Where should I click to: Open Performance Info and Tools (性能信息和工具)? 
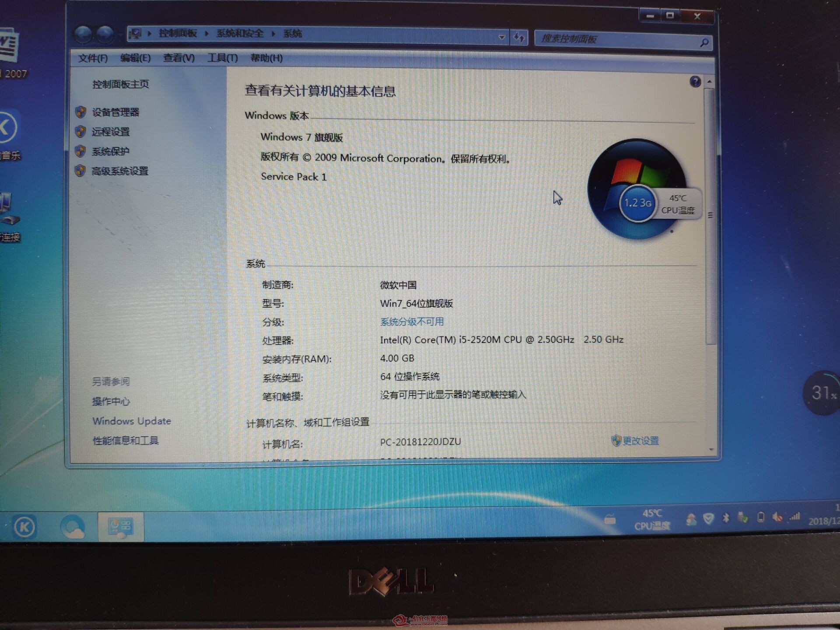pyautogui.click(x=126, y=441)
